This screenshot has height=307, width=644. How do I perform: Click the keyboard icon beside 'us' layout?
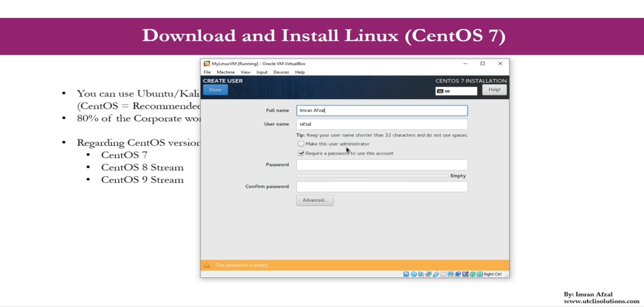(x=440, y=91)
